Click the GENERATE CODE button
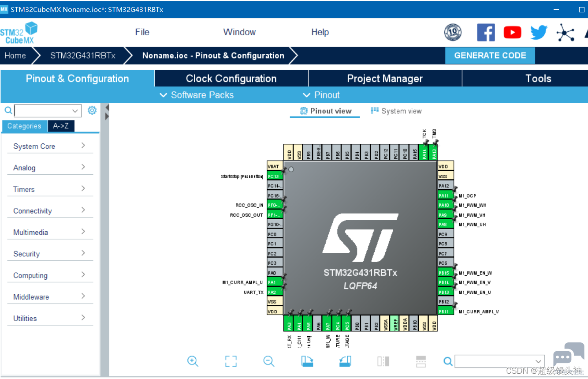This screenshot has height=379, width=588. coord(490,56)
